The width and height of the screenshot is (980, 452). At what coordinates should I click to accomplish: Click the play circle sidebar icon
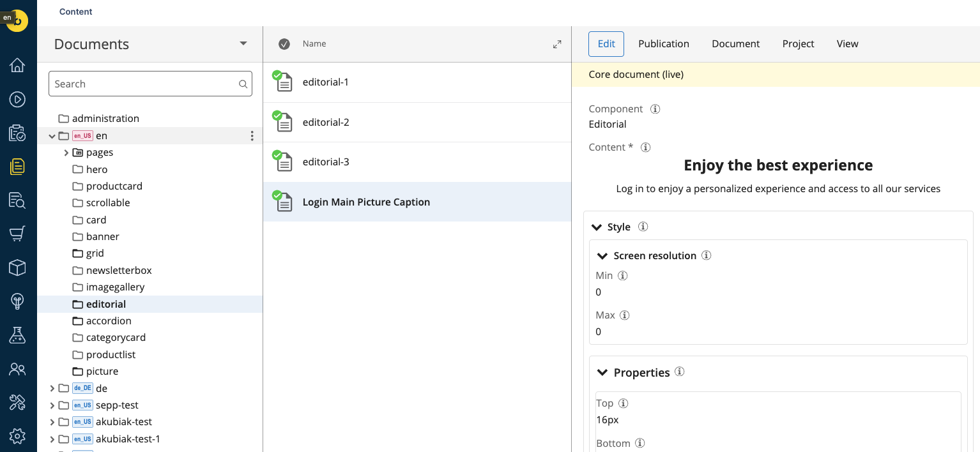click(17, 99)
